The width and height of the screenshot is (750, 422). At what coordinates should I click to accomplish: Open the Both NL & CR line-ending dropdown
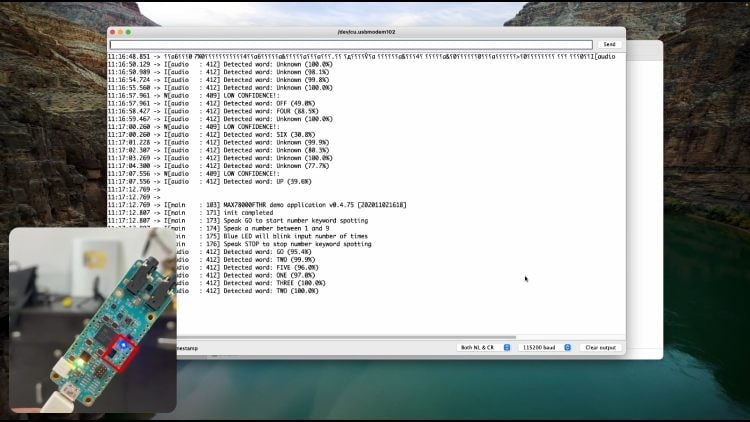point(484,347)
